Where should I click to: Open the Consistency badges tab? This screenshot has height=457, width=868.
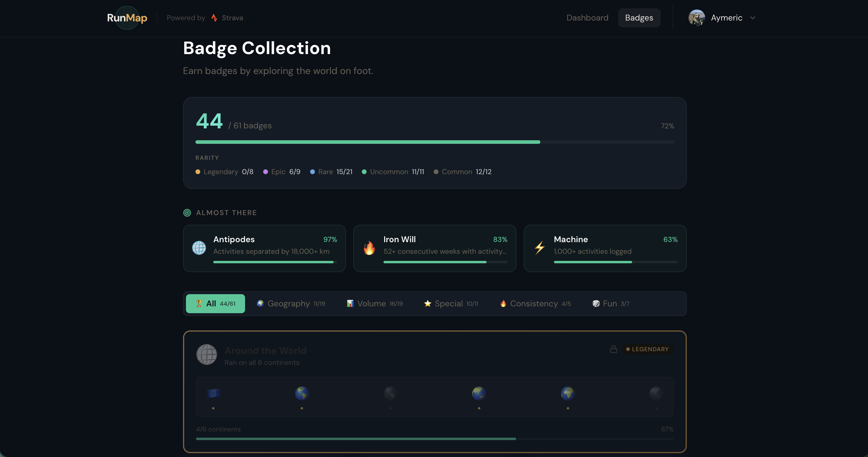535,304
